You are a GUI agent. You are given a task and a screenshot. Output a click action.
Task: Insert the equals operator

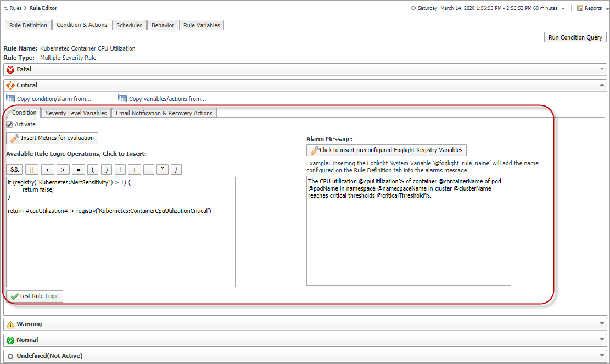pyautogui.click(x=78, y=170)
